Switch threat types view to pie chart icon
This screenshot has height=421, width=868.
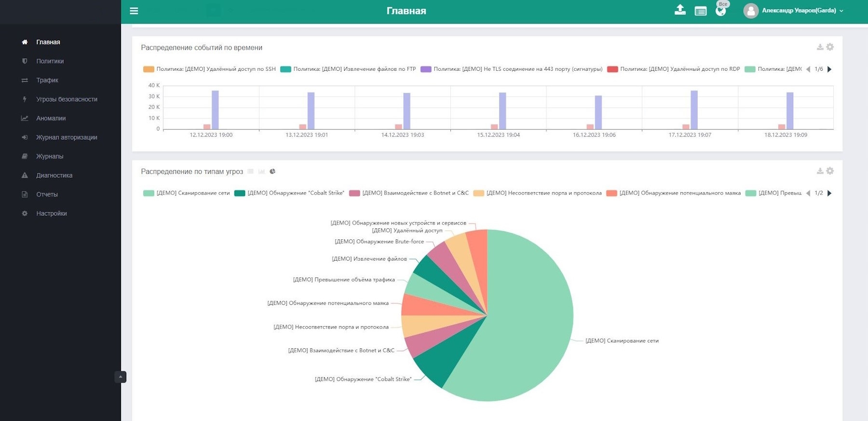[x=272, y=171]
